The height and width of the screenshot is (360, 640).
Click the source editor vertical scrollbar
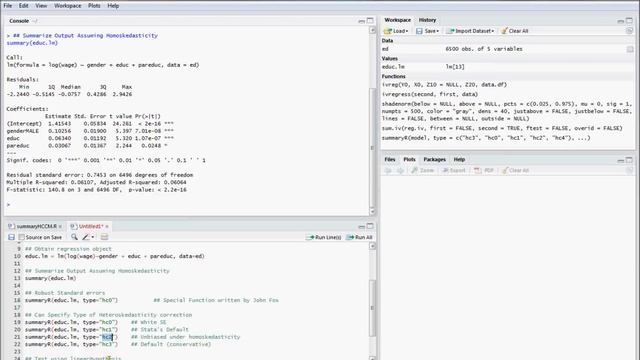[x=372, y=302]
